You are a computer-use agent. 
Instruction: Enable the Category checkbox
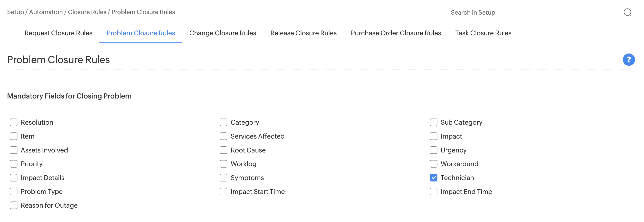pyautogui.click(x=224, y=122)
